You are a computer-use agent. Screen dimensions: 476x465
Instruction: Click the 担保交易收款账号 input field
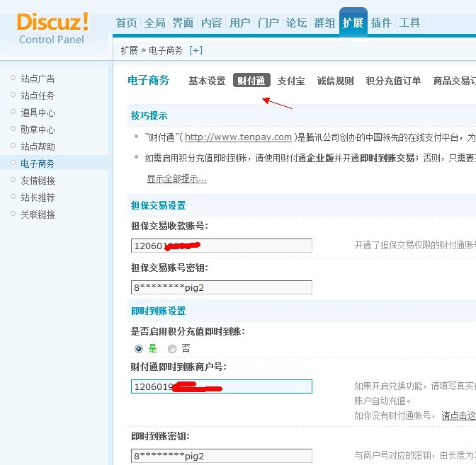(x=221, y=246)
